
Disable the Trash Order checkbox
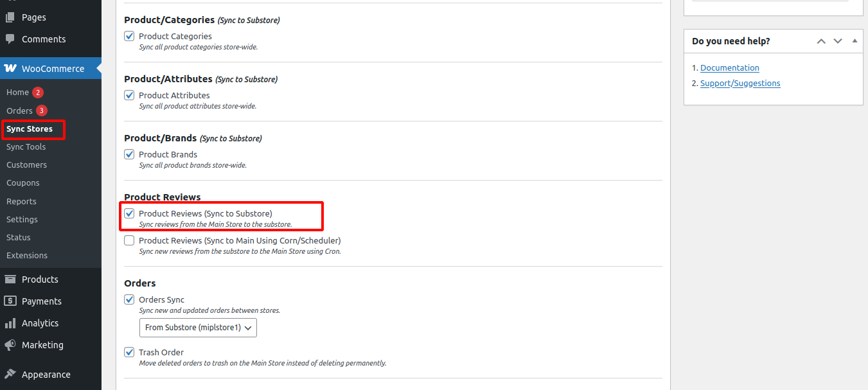point(129,353)
